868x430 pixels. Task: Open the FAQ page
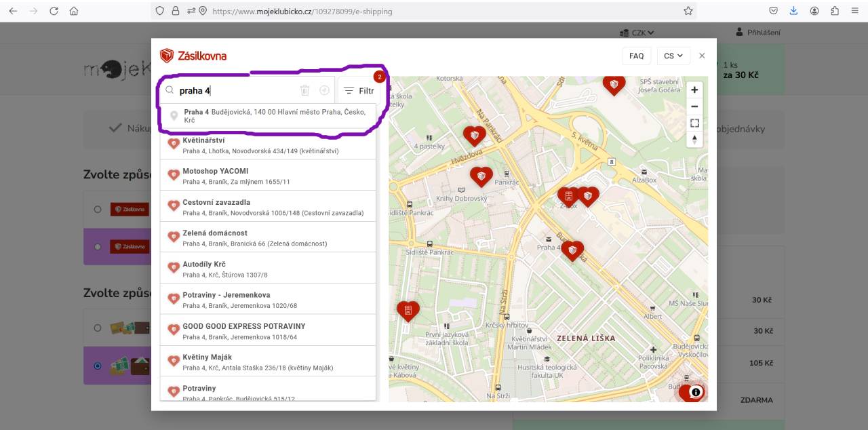coord(636,56)
